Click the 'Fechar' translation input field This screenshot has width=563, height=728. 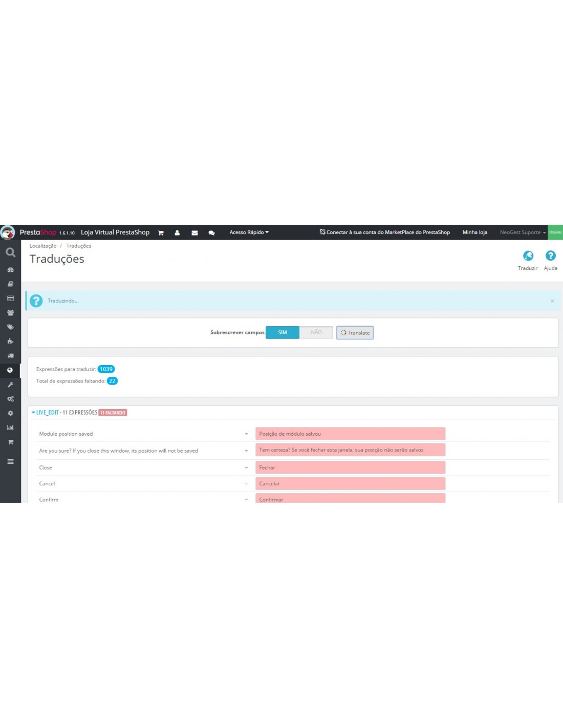[350, 467]
